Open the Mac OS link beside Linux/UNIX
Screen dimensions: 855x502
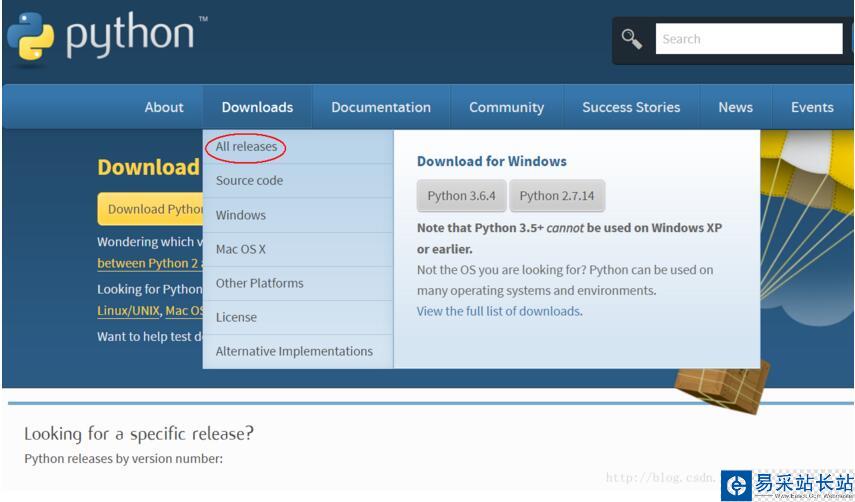tap(184, 311)
